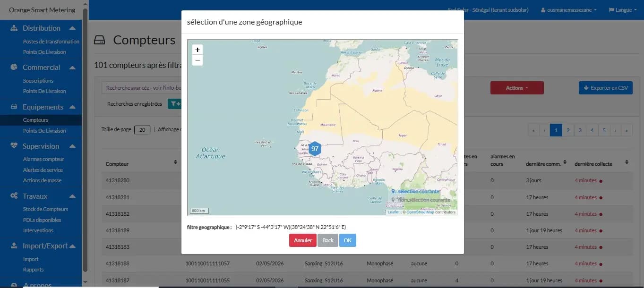Open the Actions dropdown
The image size is (644, 288).
pos(517,88)
